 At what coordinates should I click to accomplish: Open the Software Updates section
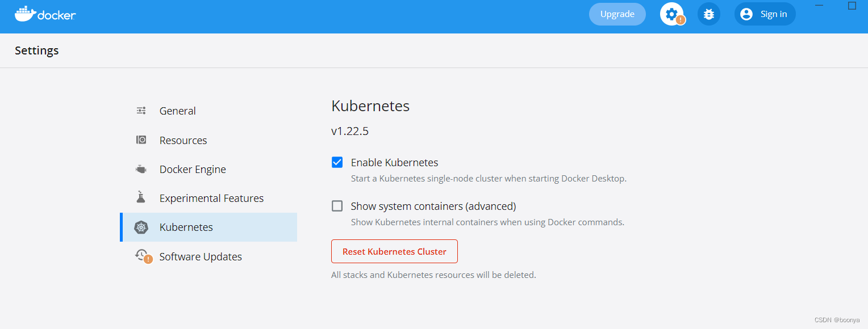201,257
